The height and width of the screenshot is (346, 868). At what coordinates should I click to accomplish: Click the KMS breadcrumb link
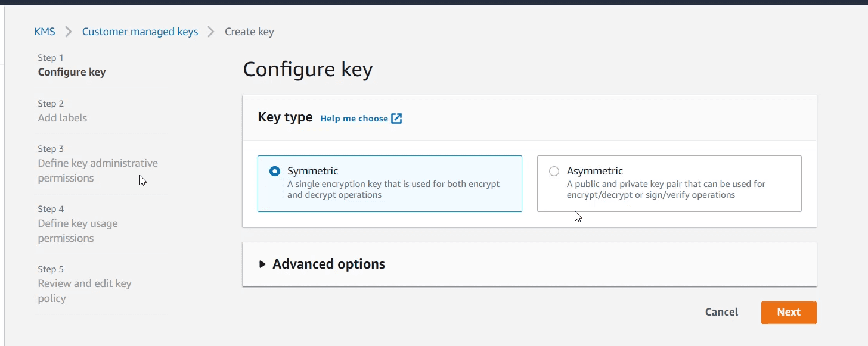[45, 32]
